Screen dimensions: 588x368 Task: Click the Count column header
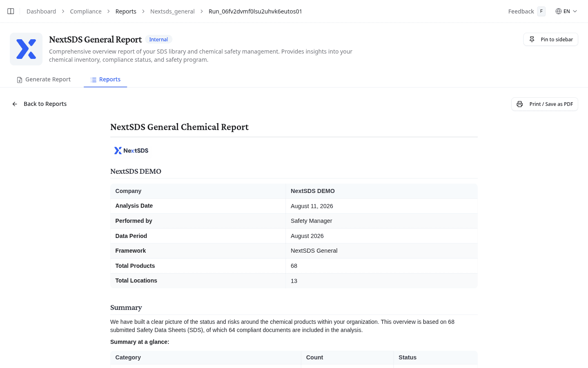pos(314,357)
